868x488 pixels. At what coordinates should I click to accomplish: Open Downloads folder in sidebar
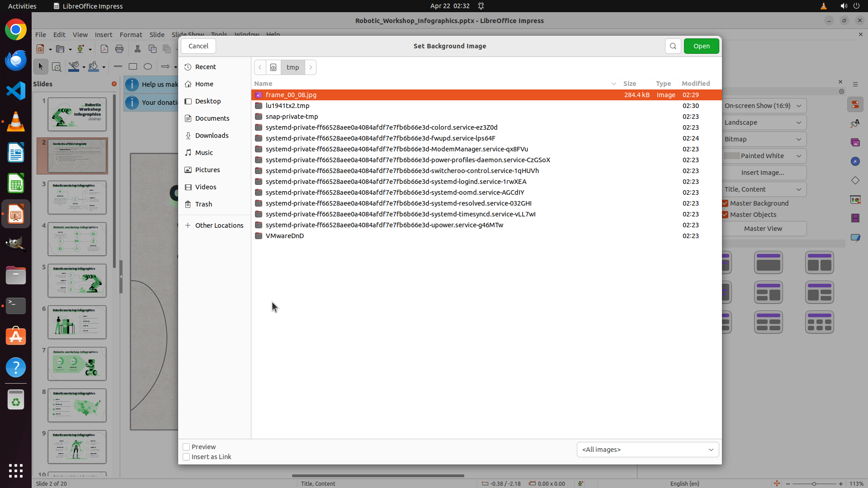pyautogui.click(x=212, y=136)
